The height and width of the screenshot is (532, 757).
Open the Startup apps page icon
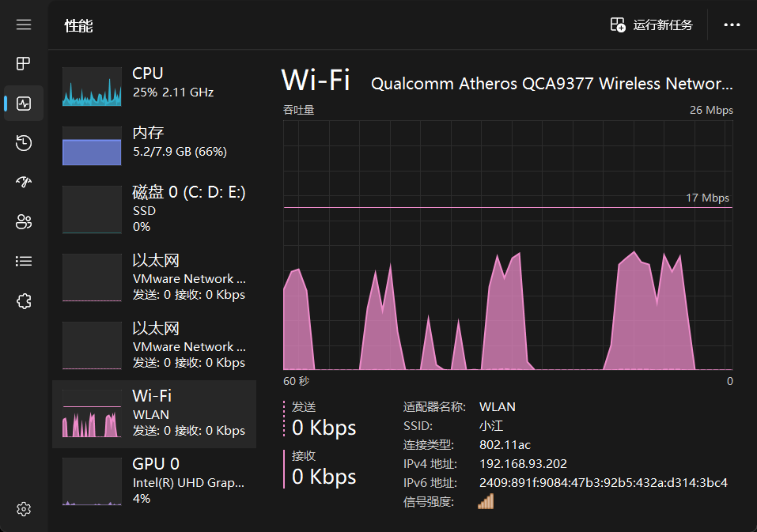24,182
